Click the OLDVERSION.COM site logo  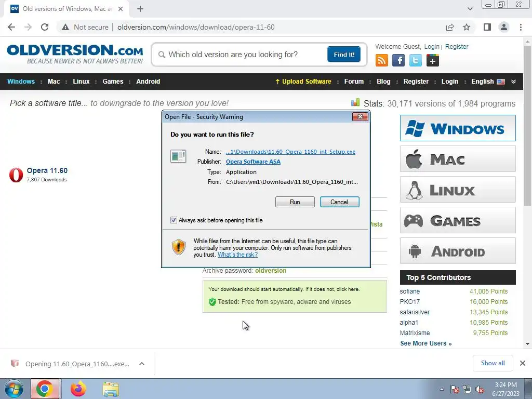75,54
